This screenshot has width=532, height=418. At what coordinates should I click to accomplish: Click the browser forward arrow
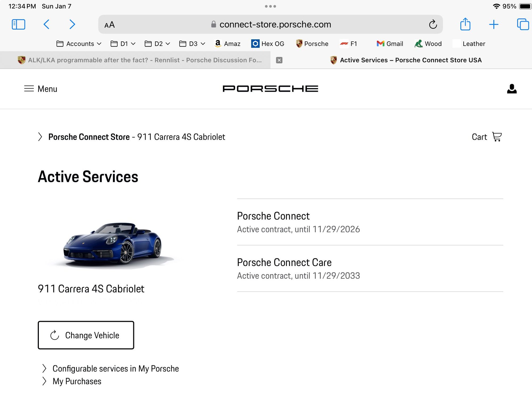click(72, 24)
